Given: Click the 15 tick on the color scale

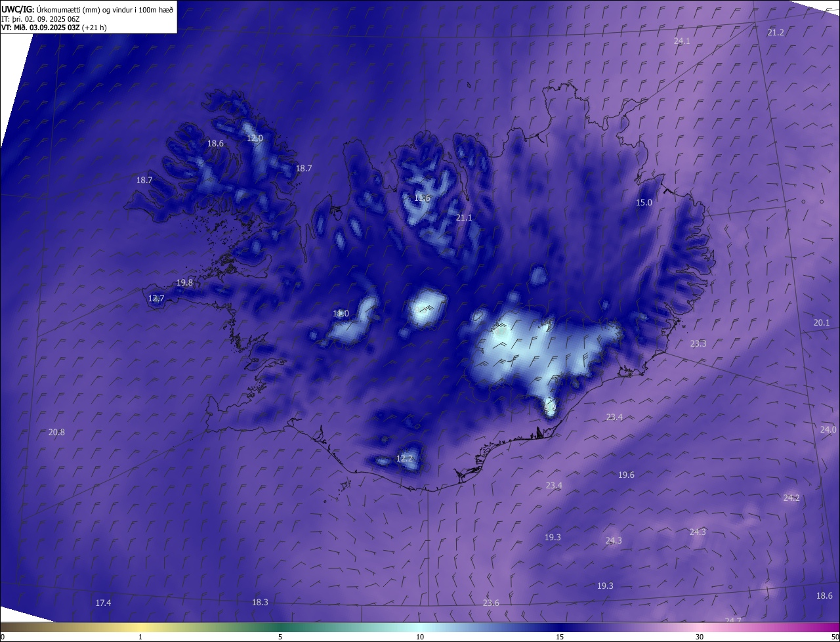Looking at the screenshot, I should tap(560, 637).
